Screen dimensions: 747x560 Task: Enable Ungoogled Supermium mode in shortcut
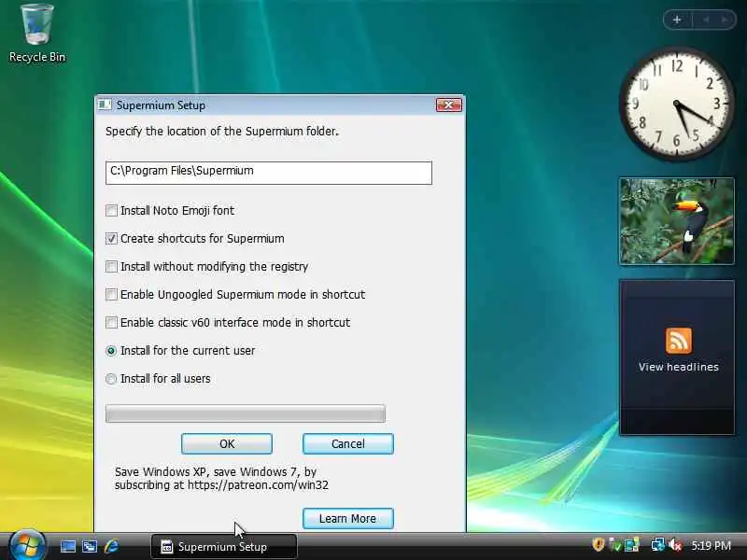pos(111,295)
